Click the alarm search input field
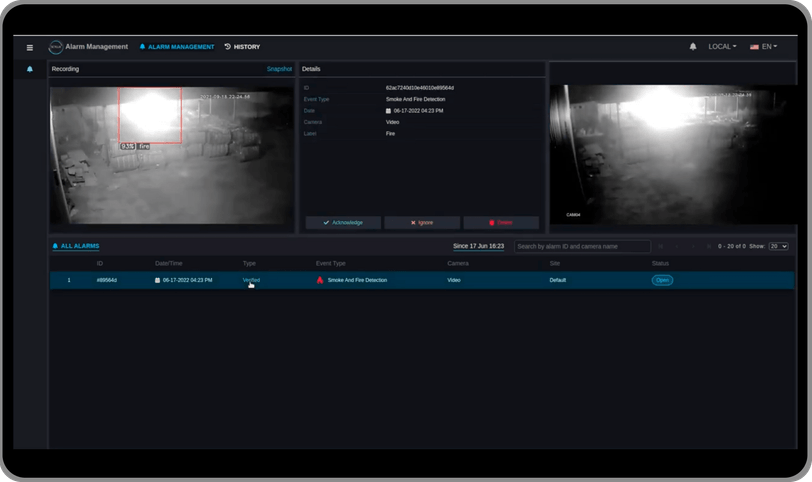 582,246
